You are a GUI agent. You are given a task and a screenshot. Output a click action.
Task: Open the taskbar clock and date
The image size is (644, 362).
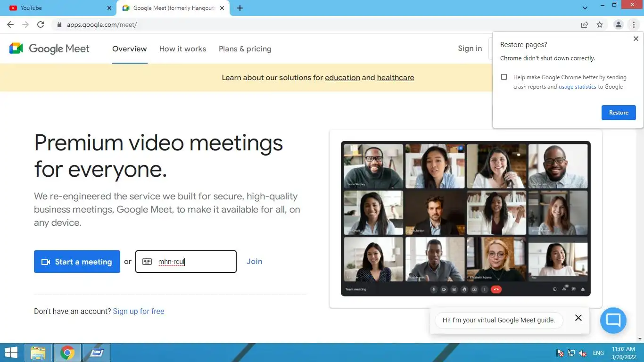(623, 353)
